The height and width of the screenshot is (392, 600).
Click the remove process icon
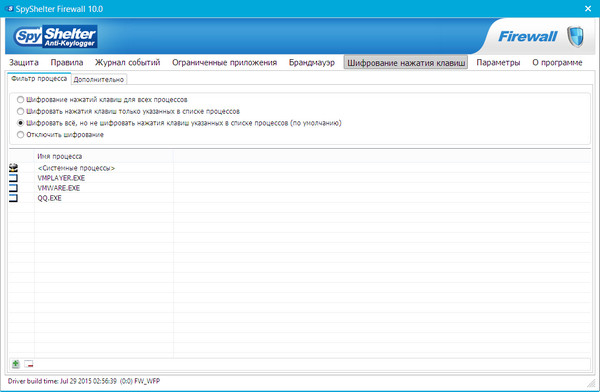tap(29, 364)
